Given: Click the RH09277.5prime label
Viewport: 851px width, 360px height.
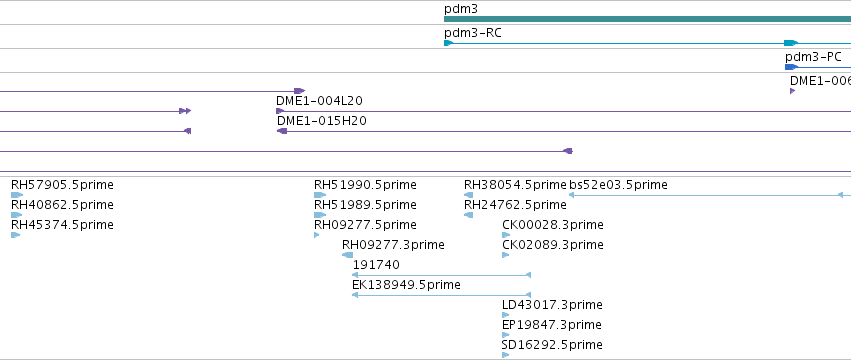Looking at the screenshot, I should coord(365,225).
